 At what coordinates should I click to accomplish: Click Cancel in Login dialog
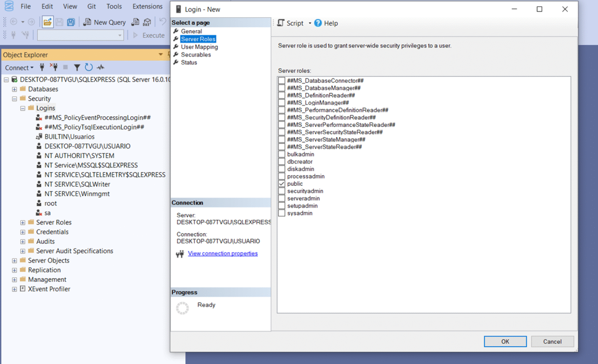tap(552, 342)
